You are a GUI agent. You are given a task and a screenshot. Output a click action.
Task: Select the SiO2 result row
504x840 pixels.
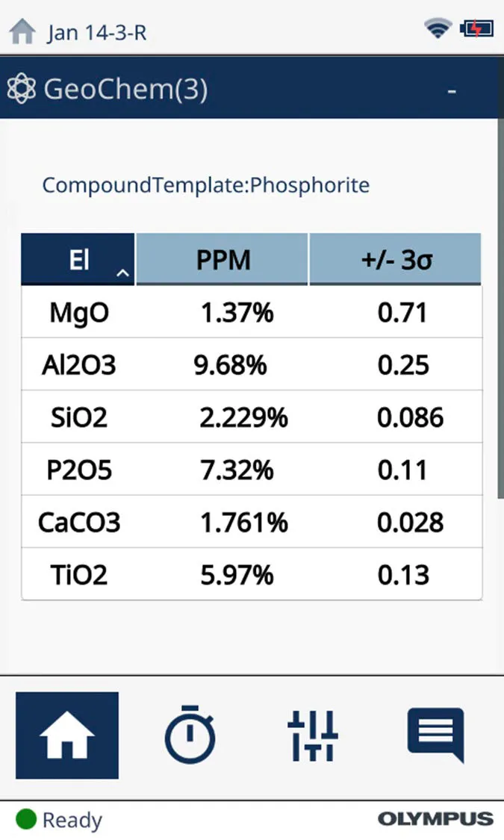point(252,417)
